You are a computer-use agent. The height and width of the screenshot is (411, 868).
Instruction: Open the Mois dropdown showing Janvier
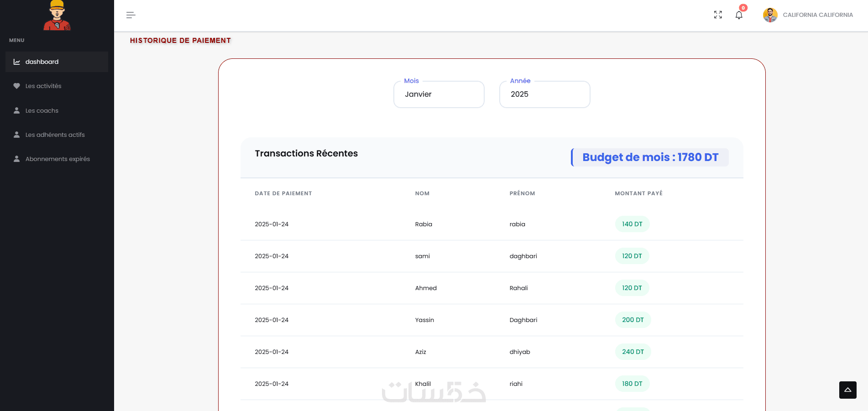(x=439, y=94)
